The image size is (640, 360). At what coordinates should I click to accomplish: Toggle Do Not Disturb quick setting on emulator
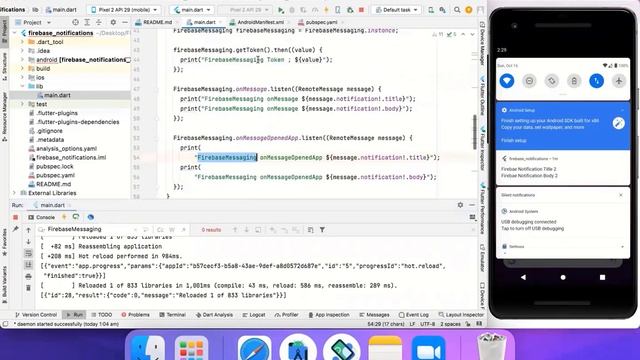[529, 81]
